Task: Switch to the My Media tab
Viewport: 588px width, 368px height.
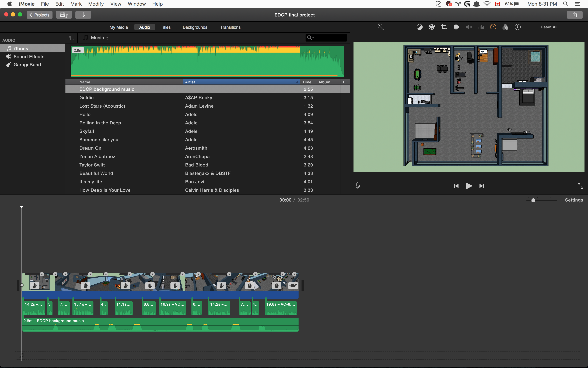Action: tap(119, 27)
